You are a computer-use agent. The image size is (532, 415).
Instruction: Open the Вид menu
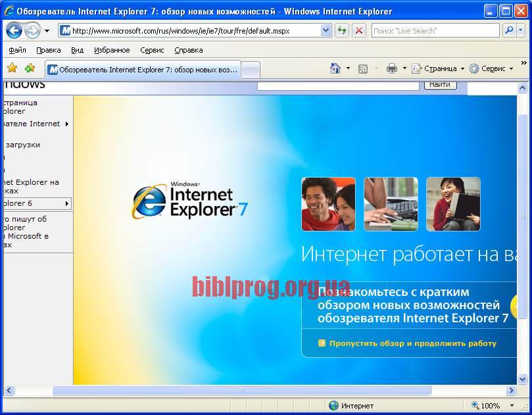pos(78,50)
